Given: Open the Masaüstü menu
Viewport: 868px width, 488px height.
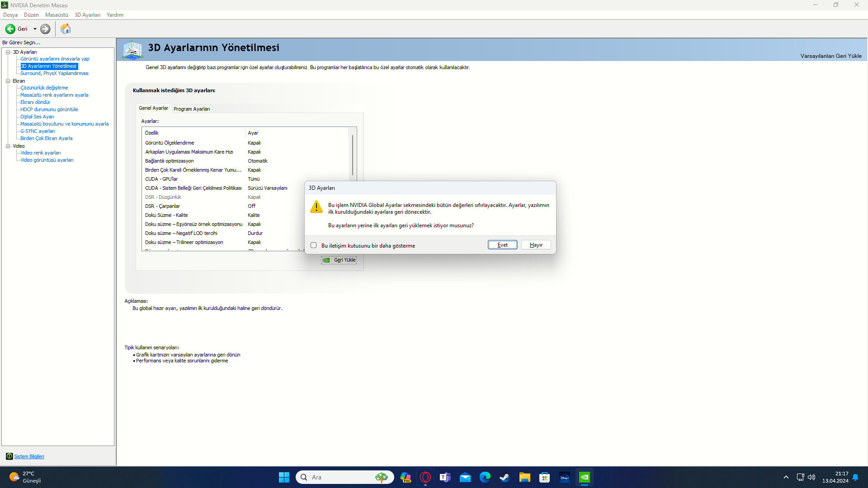Looking at the screenshot, I should pos(57,15).
